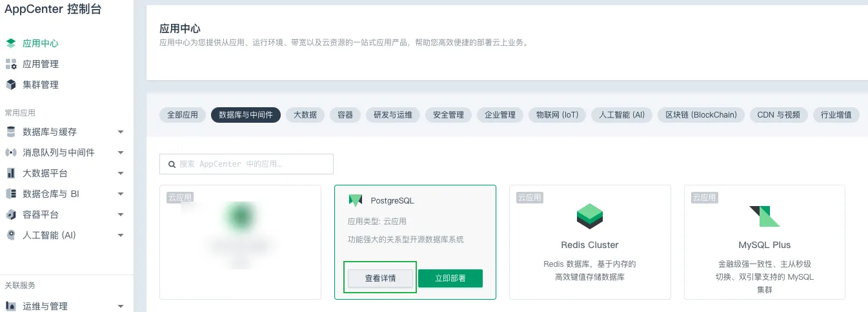Select the 企业管理 category tab

tap(500, 115)
